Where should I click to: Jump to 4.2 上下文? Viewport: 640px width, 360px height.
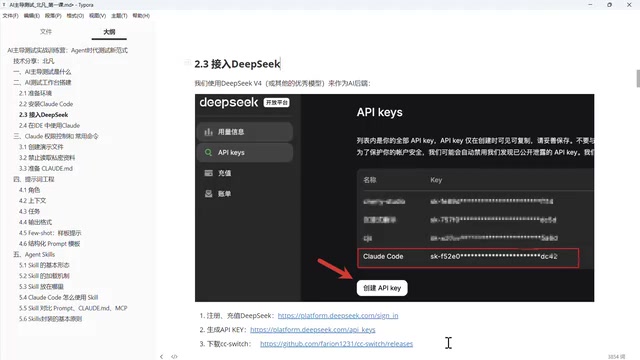32,201
